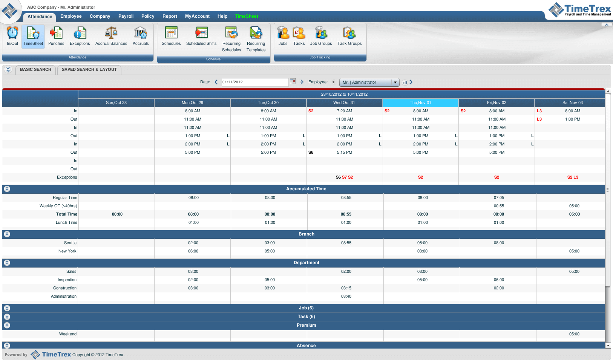Viewport: 613px width, 364px height.
Task: Open Recurring Templates icon
Action: 256,34
